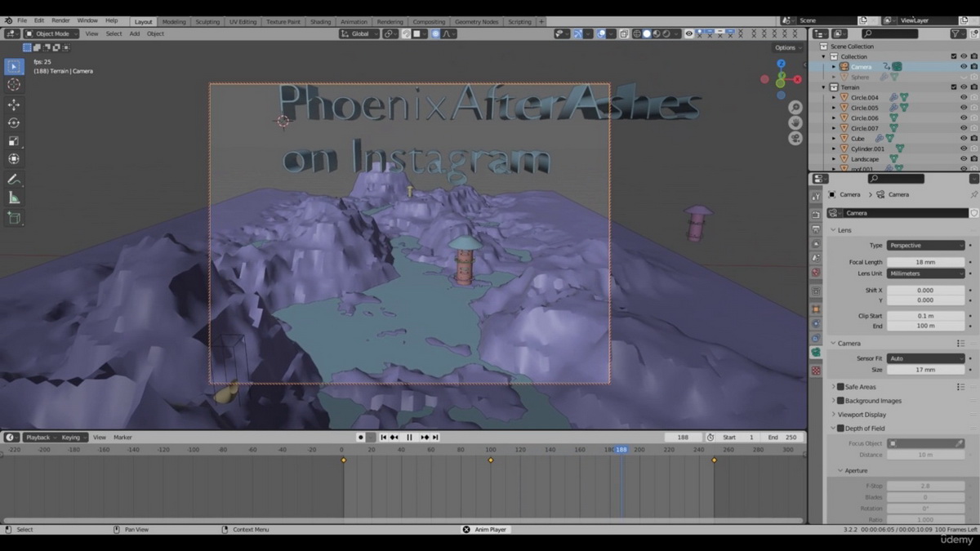The image size is (980, 551).
Task: Click the Clip Start 0.1 m field
Action: 925,316
